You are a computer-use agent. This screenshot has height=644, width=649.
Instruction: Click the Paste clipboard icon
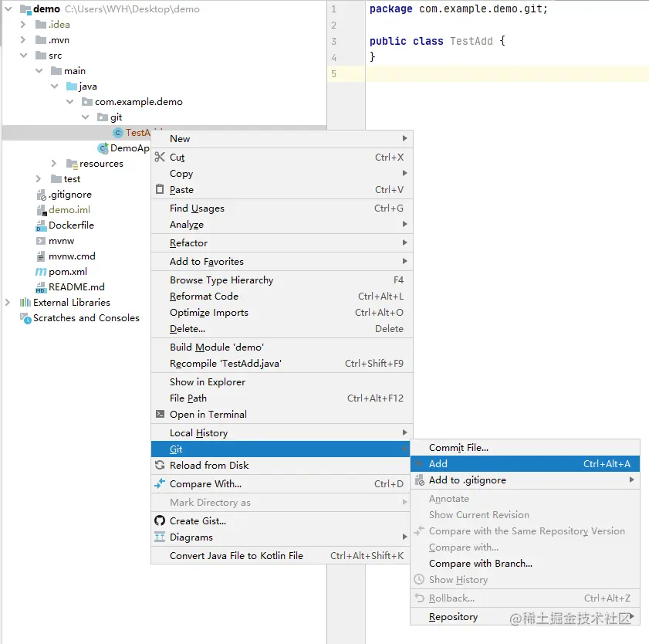point(160,189)
